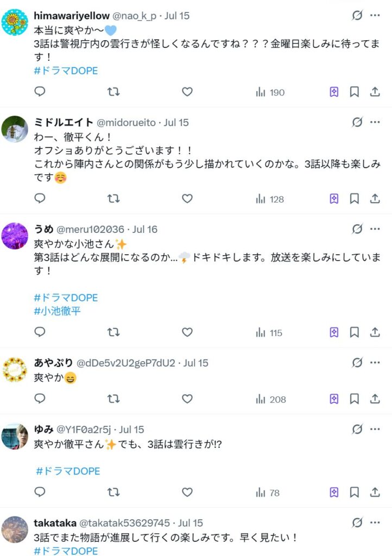Open the Jul 16 timestamp on うめ's tweet
Viewport: 392px width, 556px height.
144,229
